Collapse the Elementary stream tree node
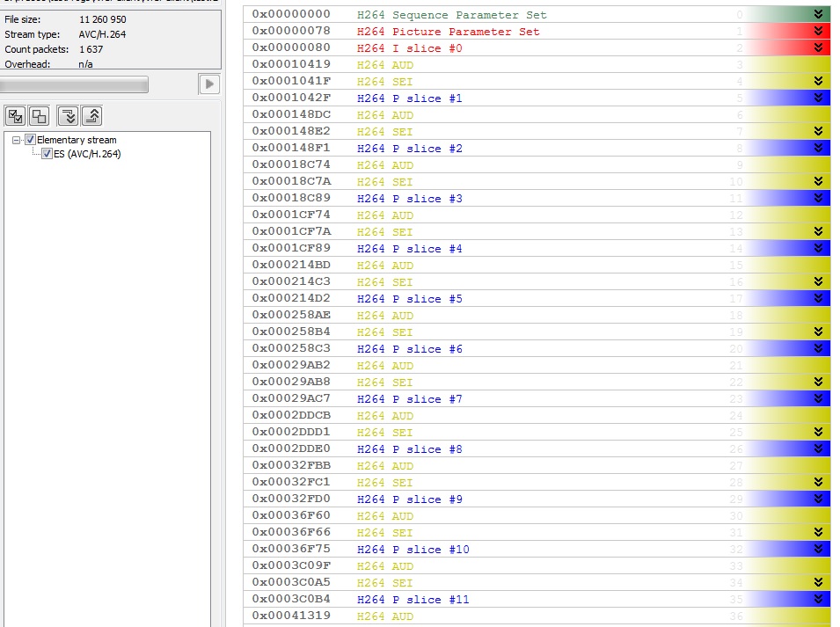840x627 pixels. point(17,141)
